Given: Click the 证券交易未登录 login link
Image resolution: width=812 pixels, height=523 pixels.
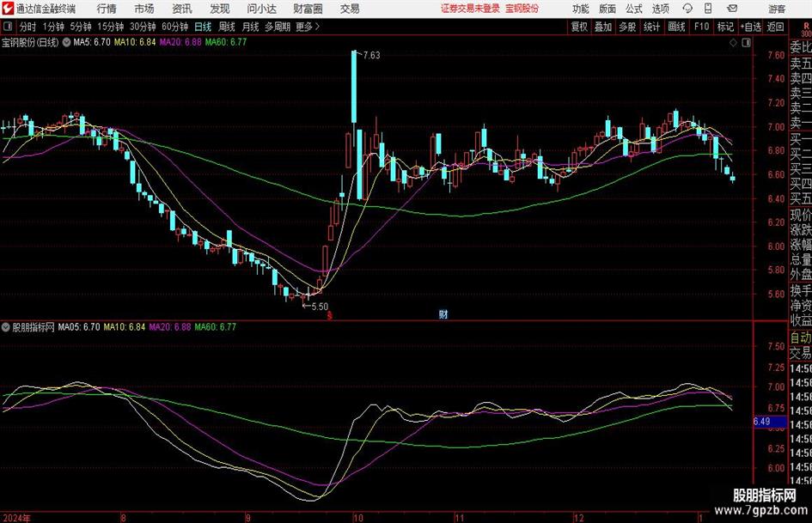Looking at the screenshot, I should point(469,9).
